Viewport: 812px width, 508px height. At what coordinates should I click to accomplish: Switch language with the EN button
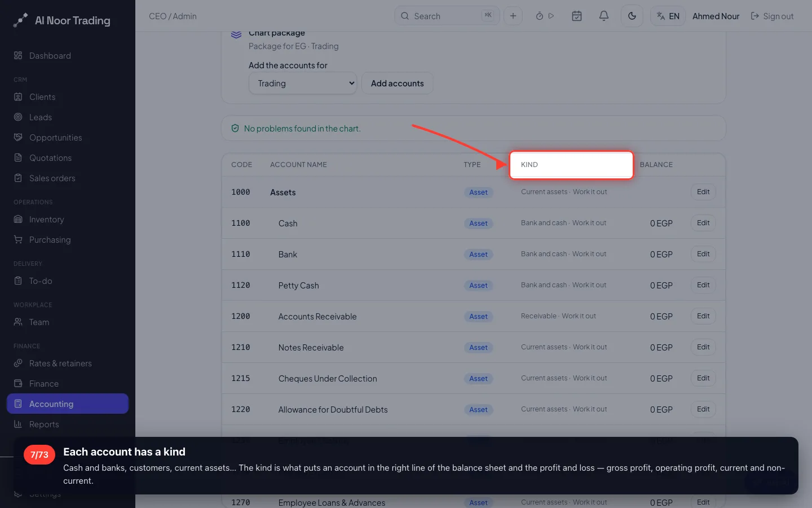tap(668, 16)
